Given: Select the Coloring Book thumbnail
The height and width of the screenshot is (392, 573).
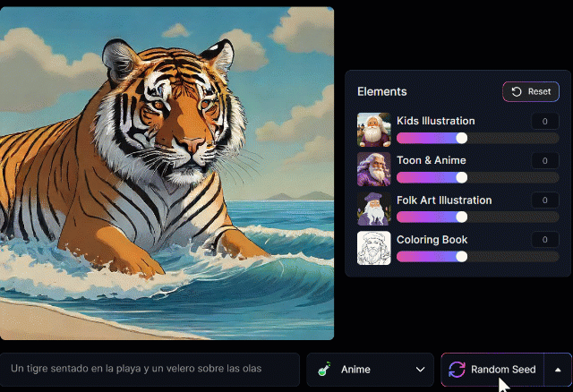Looking at the screenshot, I should (x=374, y=248).
